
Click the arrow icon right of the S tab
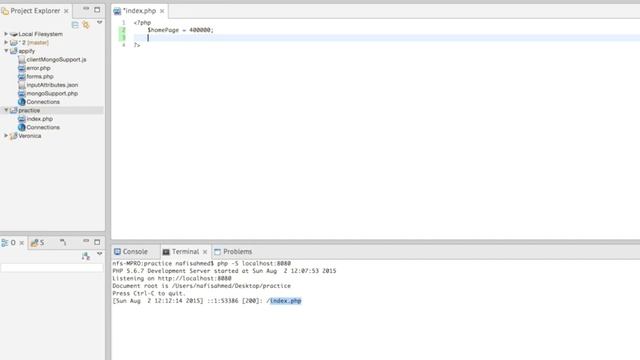(62, 242)
